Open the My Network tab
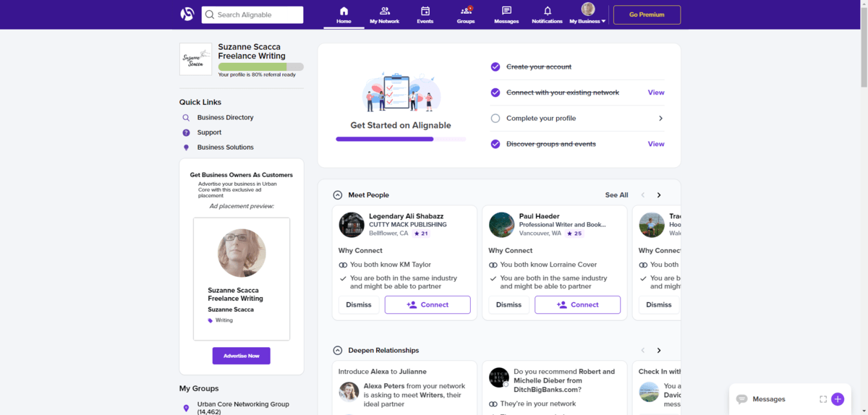 [384, 14]
